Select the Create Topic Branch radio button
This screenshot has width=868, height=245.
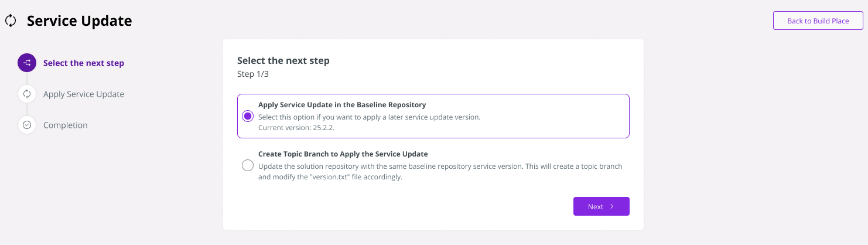click(x=248, y=165)
